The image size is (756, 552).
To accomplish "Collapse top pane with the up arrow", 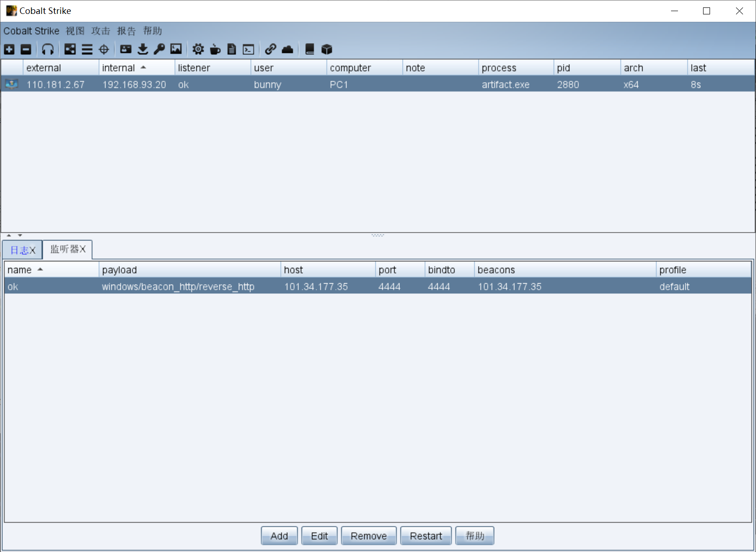I will [9, 235].
